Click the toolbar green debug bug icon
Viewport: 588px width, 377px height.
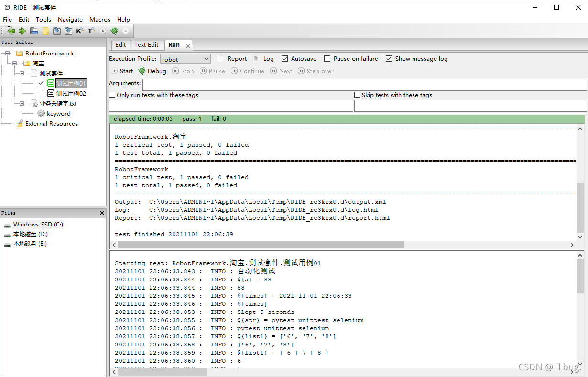click(114, 31)
